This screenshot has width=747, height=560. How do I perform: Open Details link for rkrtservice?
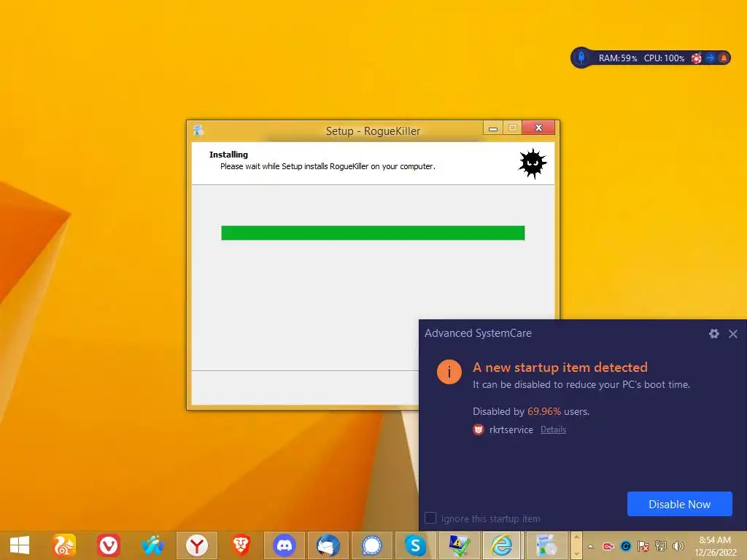click(553, 429)
